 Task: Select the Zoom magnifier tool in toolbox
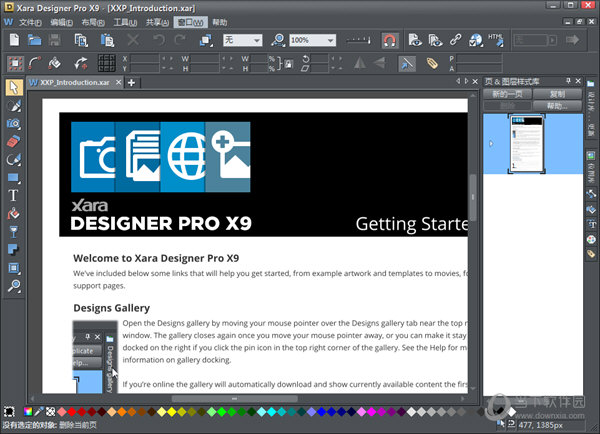point(14,286)
